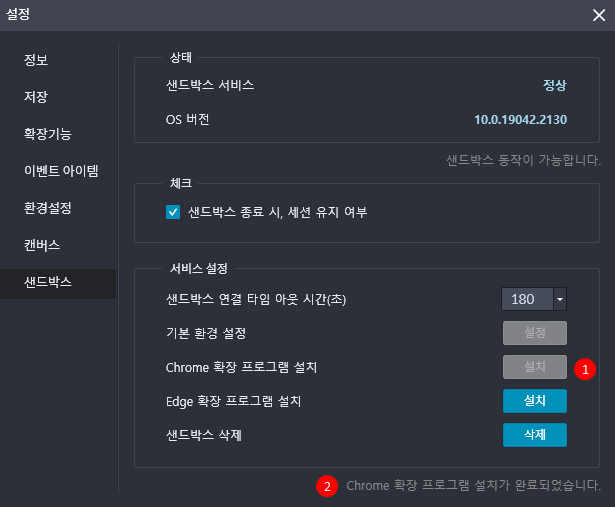Image resolution: width=615 pixels, height=507 pixels.
Task: Click the Chrome 확장 프로그램 설치 button
Action: [x=534, y=367]
